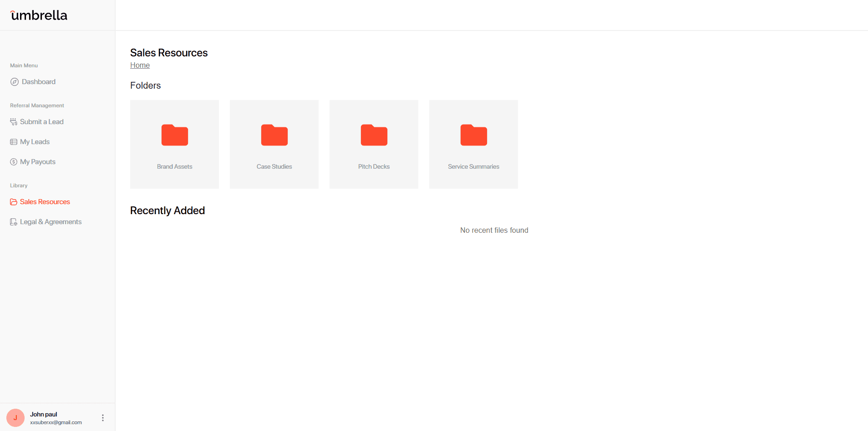868x431 pixels.
Task: Navigate to Dashboard in sidebar
Action: pos(39,82)
